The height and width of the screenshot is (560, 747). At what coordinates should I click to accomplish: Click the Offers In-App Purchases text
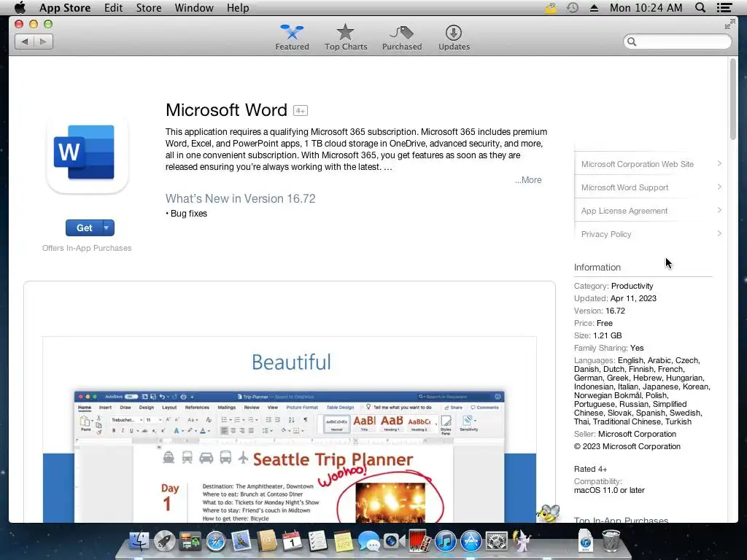(x=87, y=248)
